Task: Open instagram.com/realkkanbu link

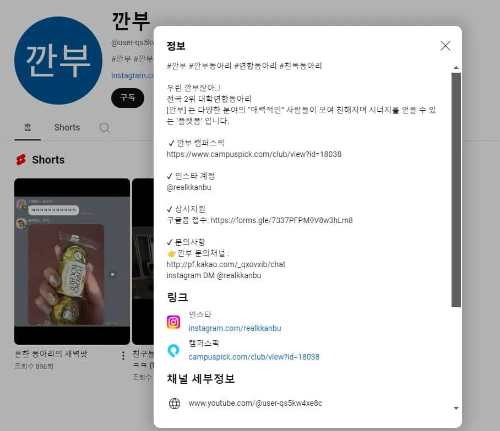Action: (235, 328)
